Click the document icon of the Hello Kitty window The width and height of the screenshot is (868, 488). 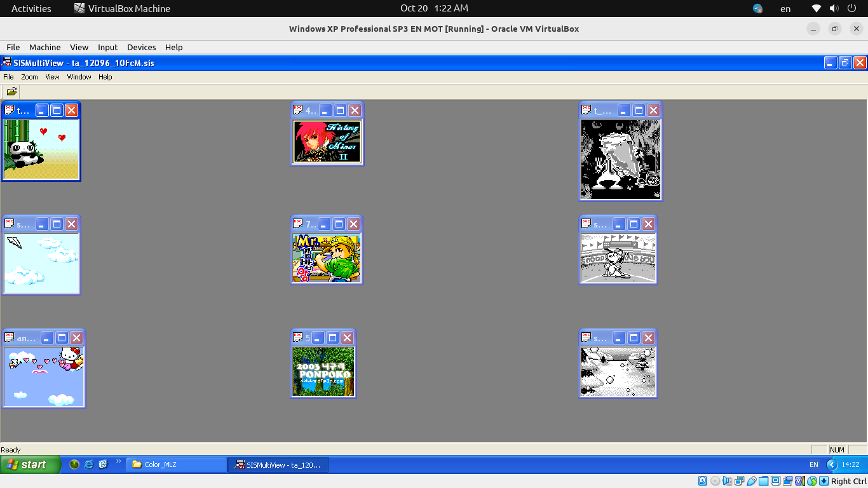tap(10, 337)
